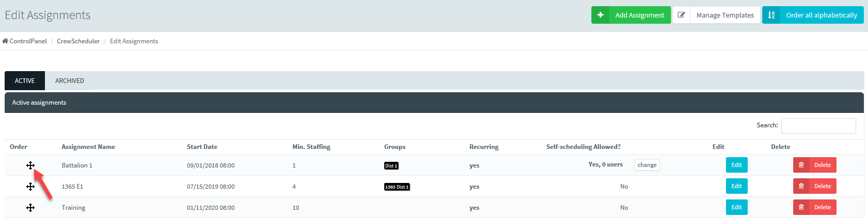Click start date 07/15/2019 08:00

click(211, 187)
